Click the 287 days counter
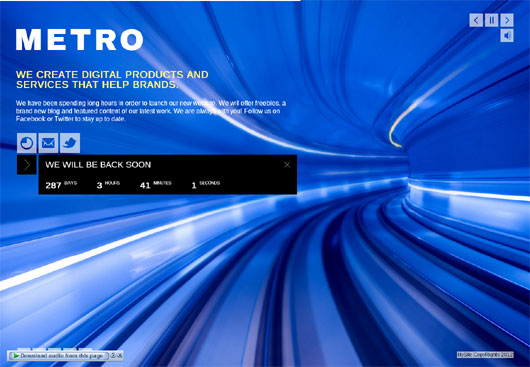Screen dimensions: 530x367 61,185
